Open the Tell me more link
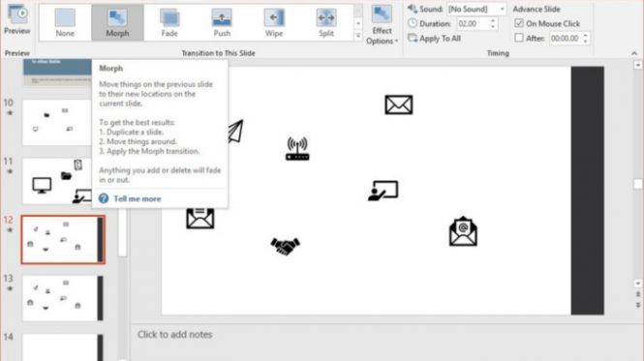Image resolution: width=644 pixels, height=361 pixels. tap(138, 198)
